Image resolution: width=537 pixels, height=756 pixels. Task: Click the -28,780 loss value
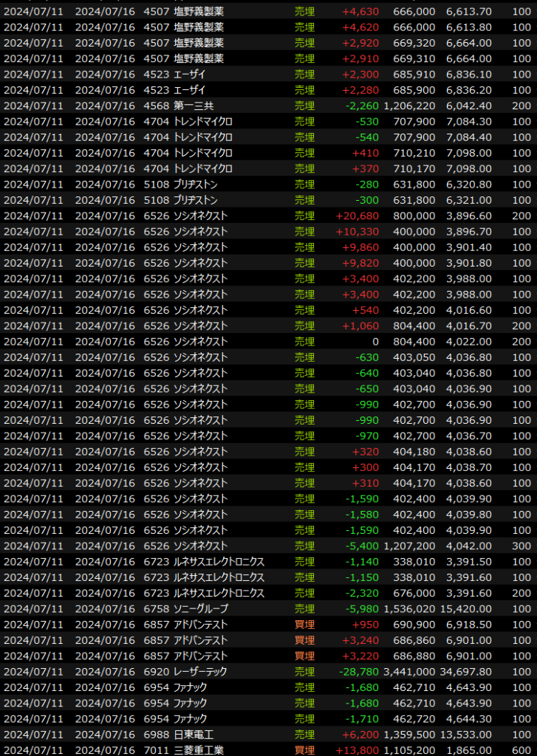tap(358, 671)
